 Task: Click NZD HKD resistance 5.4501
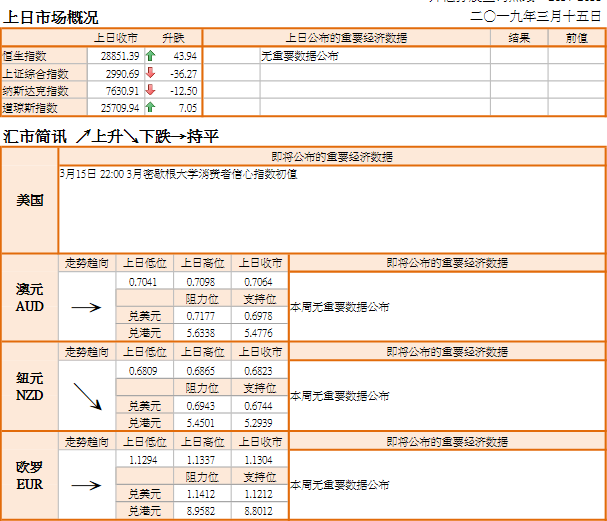201,423
